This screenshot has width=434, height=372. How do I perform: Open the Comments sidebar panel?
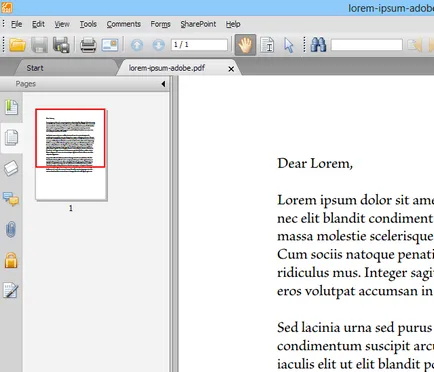[11, 199]
